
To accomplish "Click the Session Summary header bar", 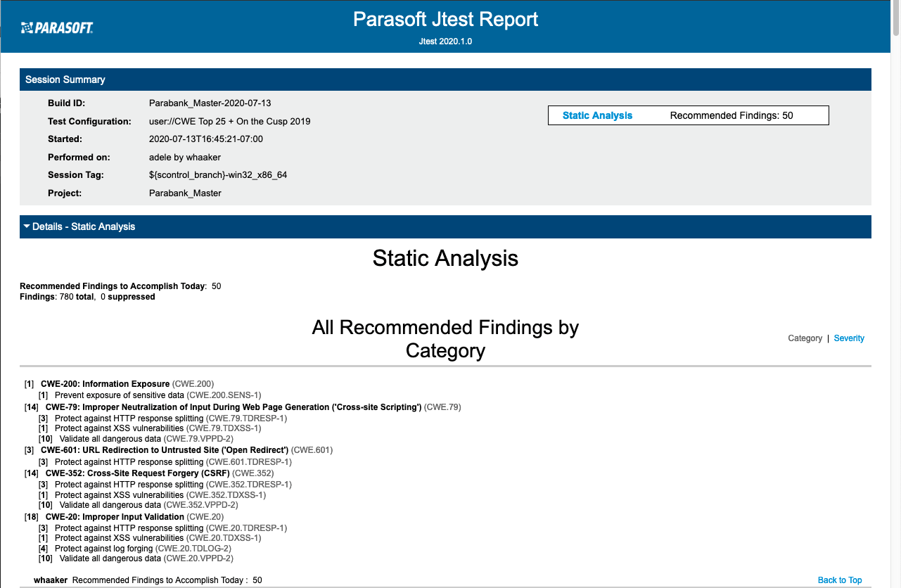I will coord(445,79).
